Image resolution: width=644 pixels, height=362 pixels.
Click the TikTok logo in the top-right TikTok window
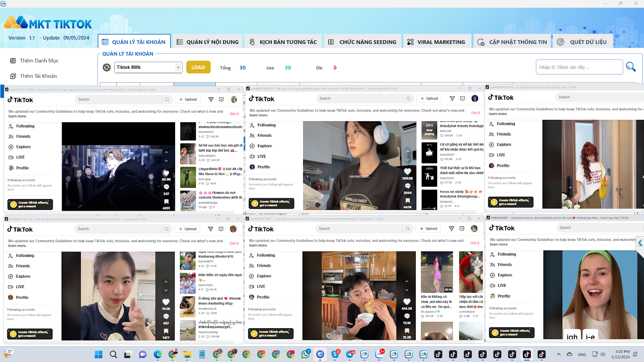click(x=501, y=97)
